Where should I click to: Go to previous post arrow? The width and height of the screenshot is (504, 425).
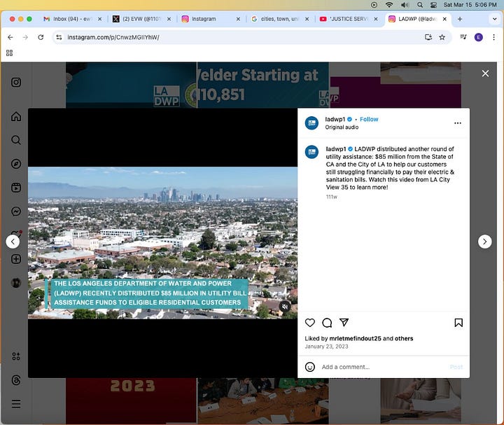(x=13, y=242)
